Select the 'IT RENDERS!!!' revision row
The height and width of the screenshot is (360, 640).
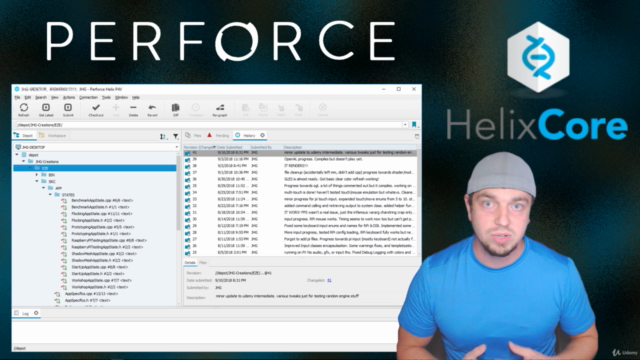(x=300, y=166)
